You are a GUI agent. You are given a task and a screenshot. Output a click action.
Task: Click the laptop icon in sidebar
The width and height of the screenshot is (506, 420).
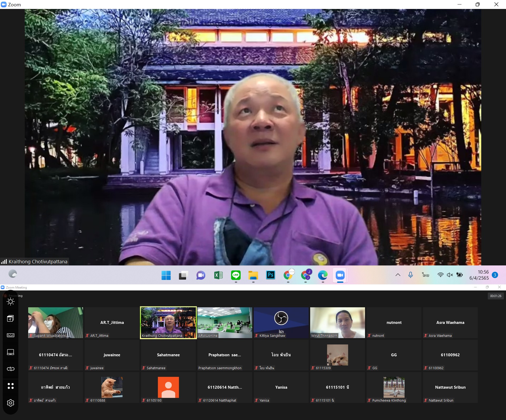[11, 352]
